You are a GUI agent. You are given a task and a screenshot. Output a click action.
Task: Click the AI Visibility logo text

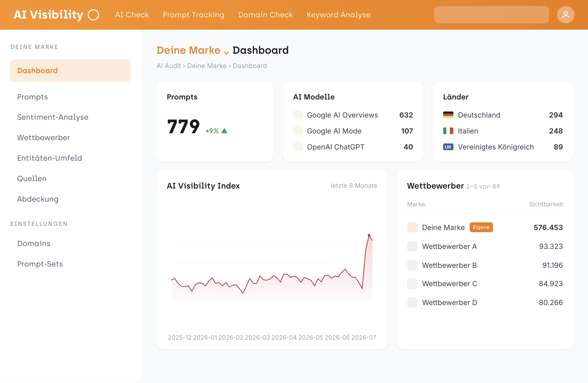point(48,15)
